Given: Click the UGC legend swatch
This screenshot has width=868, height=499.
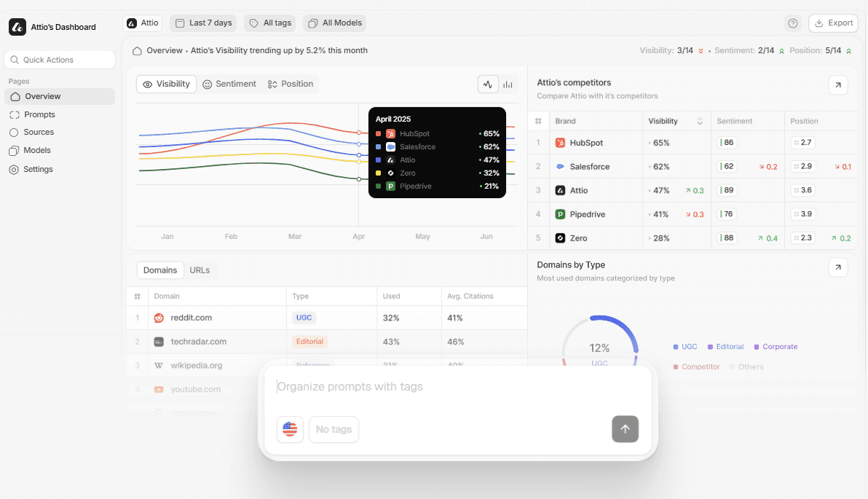Looking at the screenshot, I should [x=675, y=347].
